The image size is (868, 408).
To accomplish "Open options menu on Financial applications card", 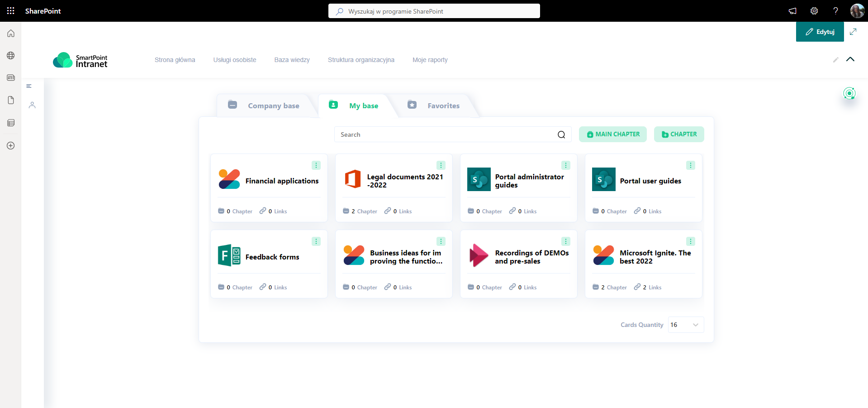I will coord(316,165).
